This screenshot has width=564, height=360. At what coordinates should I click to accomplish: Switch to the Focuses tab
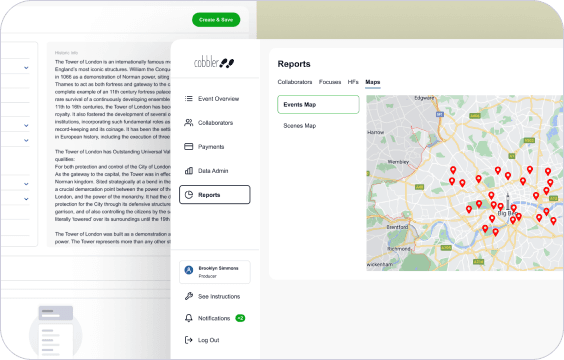pyautogui.click(x=330, y=82)
